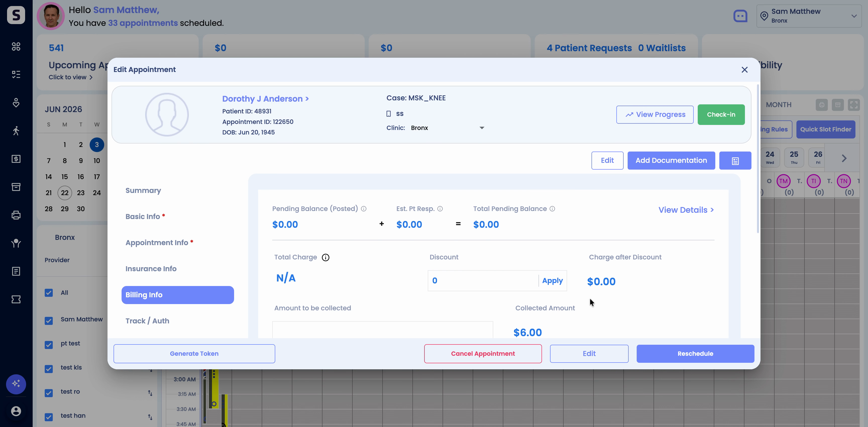The height and width of the screenshot is (427, 868).
Task: Toggle the test ro provider checkbox
Action: (48, 393)
